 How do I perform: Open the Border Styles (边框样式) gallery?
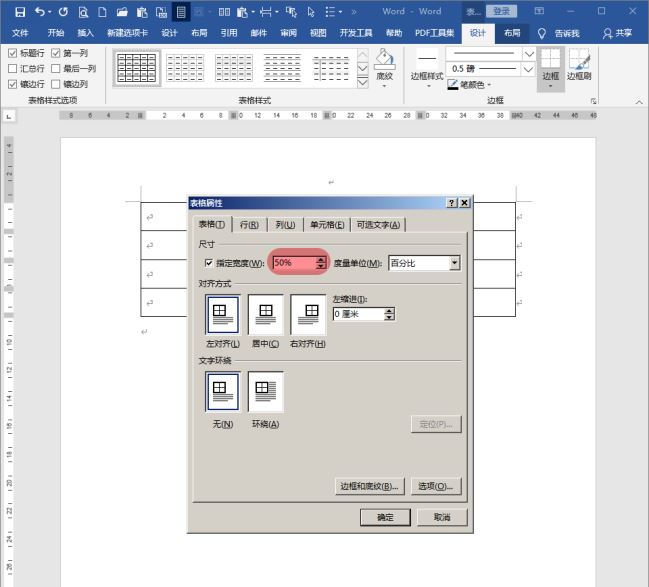click(x=427, y=66)
